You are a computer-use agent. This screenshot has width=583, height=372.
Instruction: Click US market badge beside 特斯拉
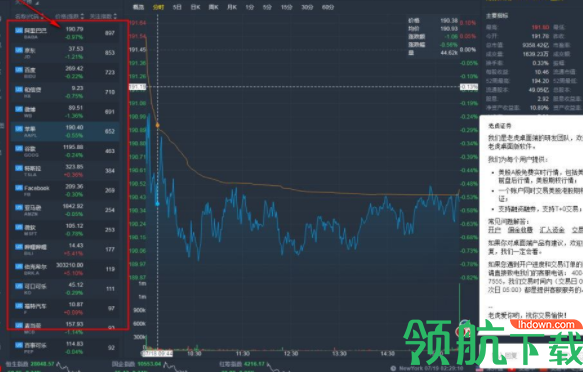click(19, 168)
